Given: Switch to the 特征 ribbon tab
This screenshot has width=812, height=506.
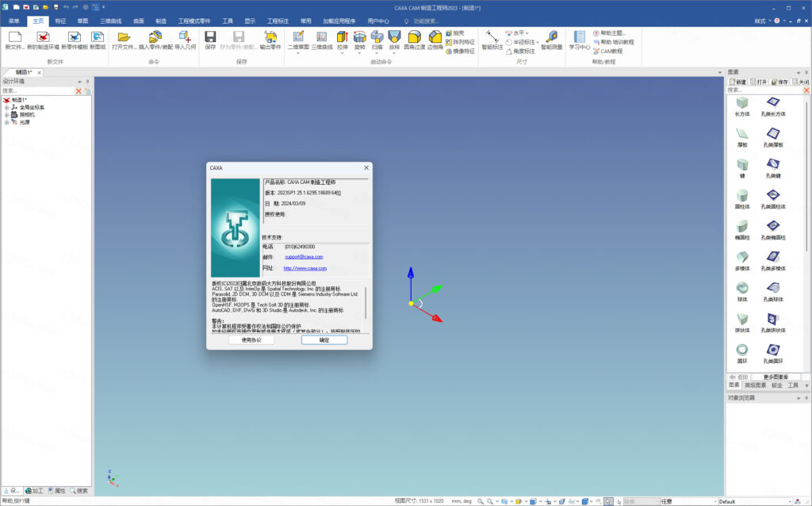Looking at the screenshot, I should tap(60, 21).
